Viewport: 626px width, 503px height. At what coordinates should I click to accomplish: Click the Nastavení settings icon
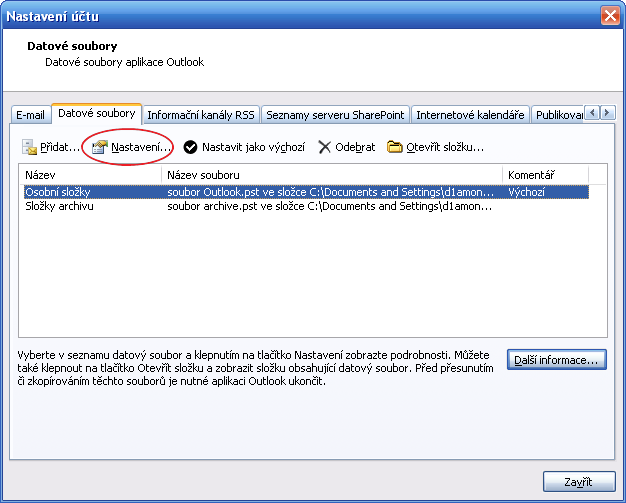pos(99,147)
